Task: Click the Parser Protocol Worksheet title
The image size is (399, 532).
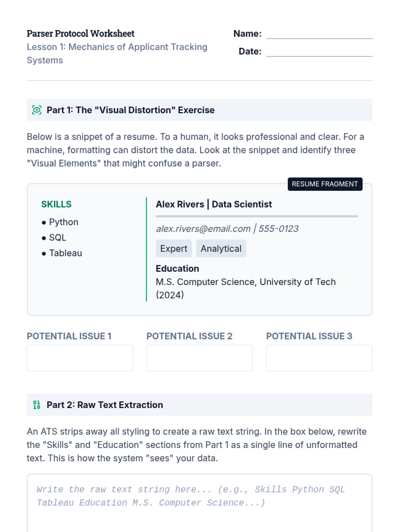Action: point(80,34)
